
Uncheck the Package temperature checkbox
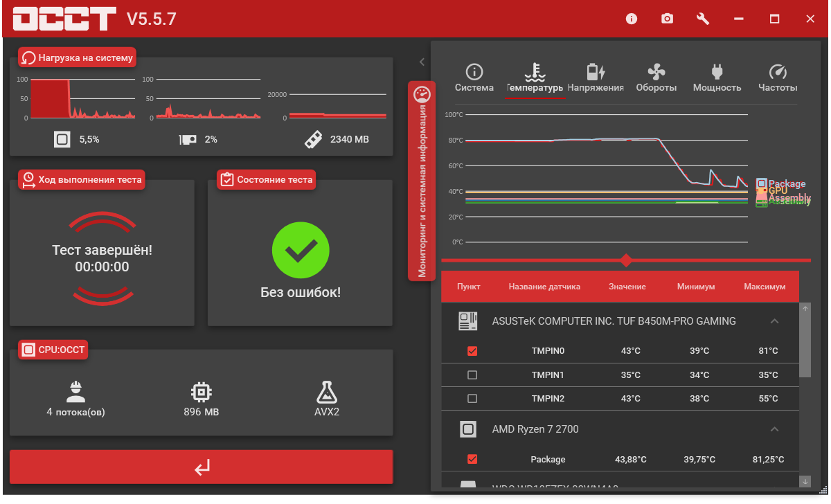pyautogui.click(x=472, y=459)
